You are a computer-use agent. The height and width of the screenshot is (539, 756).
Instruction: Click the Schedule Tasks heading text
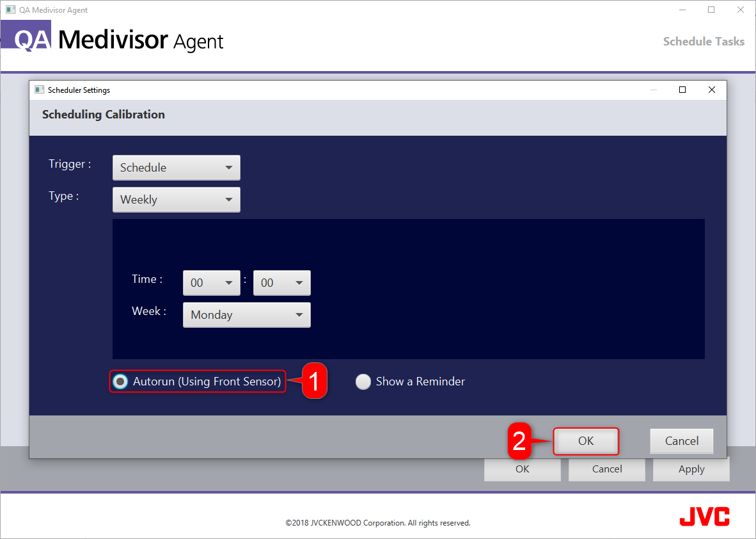704,42
